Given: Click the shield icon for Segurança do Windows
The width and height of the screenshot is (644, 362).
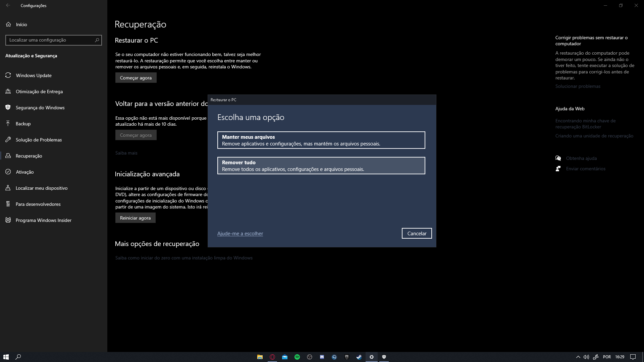Looking at the screenshot, I should click(8, 108).
